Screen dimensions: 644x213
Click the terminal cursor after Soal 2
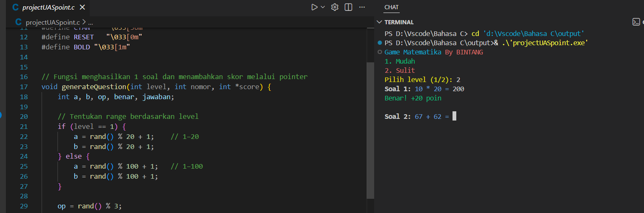(x=454, y=116)
